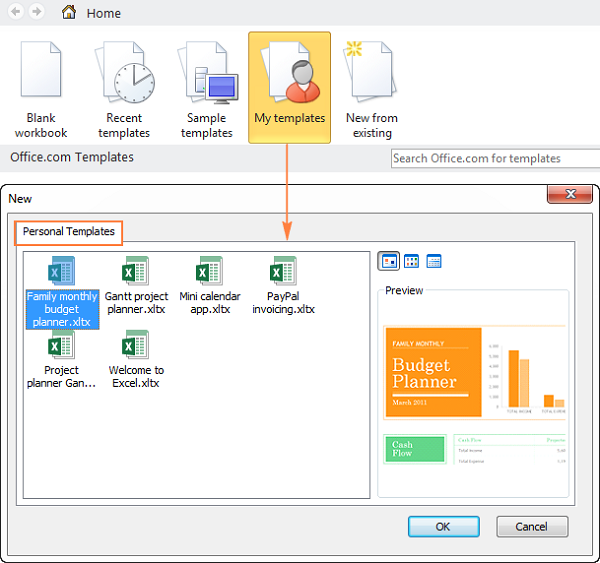Screen dimensions: 600x563
Task: Click the Office.com Templates heading
Action: pos(72,157)
